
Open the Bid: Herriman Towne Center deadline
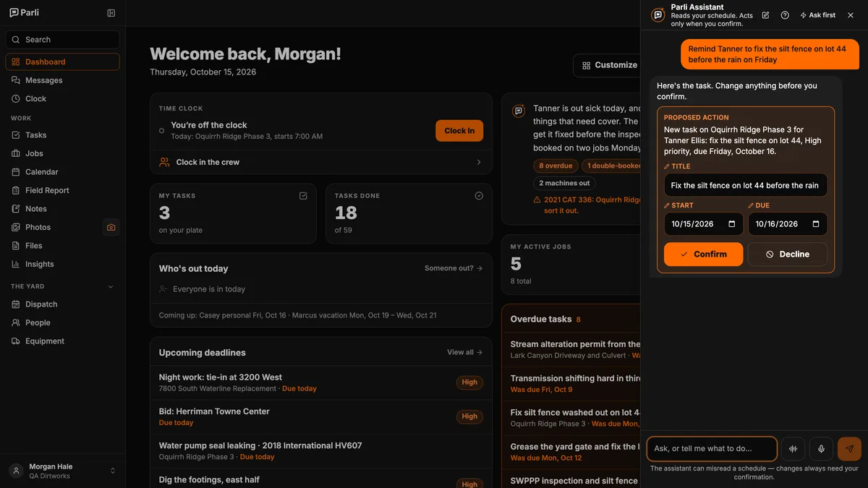click(x=321, y=416)
